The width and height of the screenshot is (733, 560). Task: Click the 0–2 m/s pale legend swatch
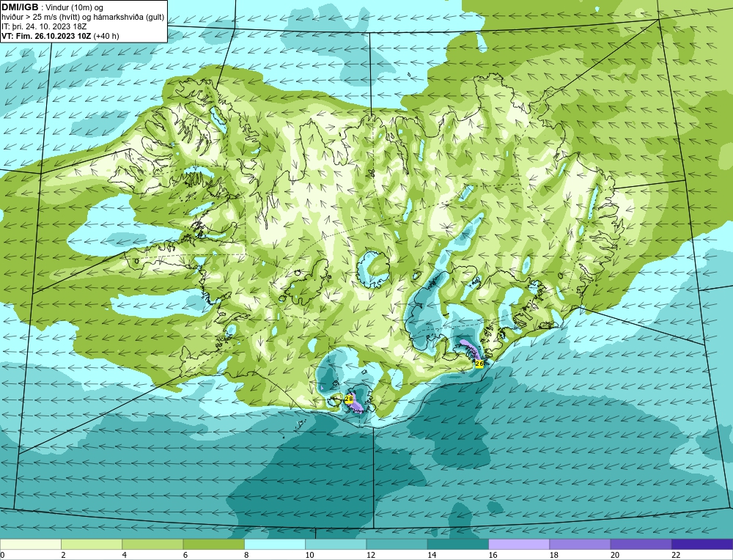point(30,545)
